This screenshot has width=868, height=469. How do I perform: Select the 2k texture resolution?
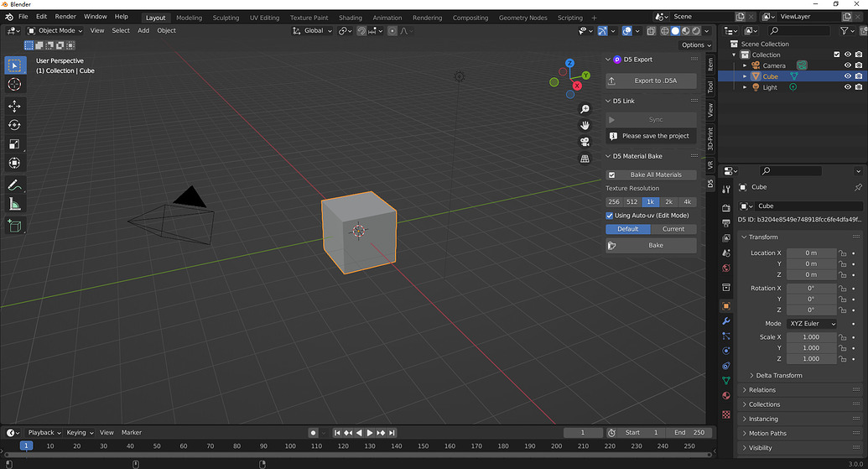(668, 202)
